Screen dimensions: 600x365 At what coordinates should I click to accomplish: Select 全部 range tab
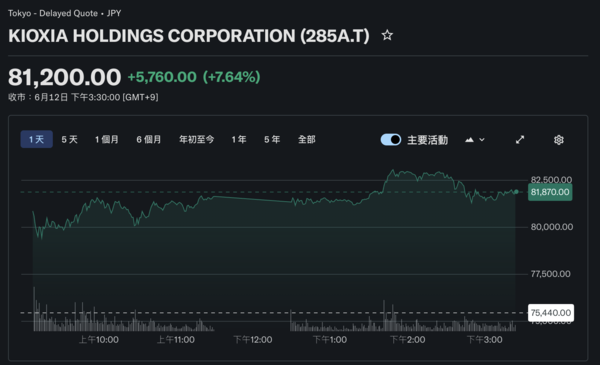[x=307, y=140]
